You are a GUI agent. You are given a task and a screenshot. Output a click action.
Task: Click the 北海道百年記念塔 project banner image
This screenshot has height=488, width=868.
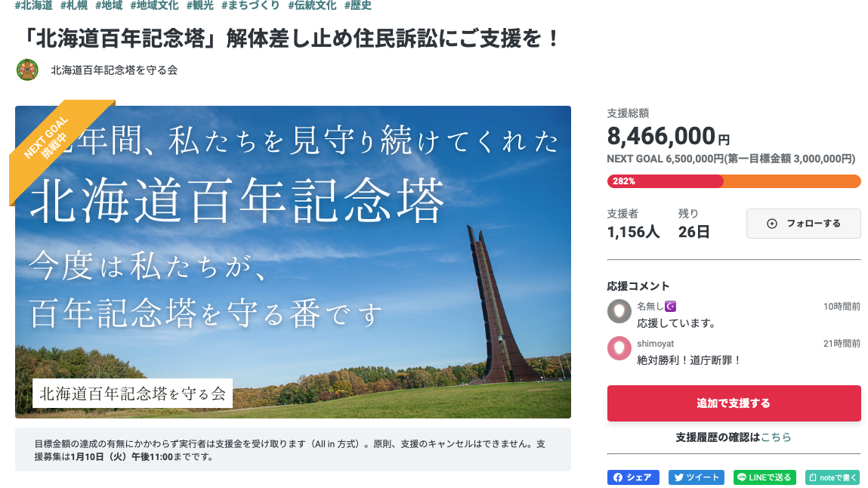click(x=293, y=261)
